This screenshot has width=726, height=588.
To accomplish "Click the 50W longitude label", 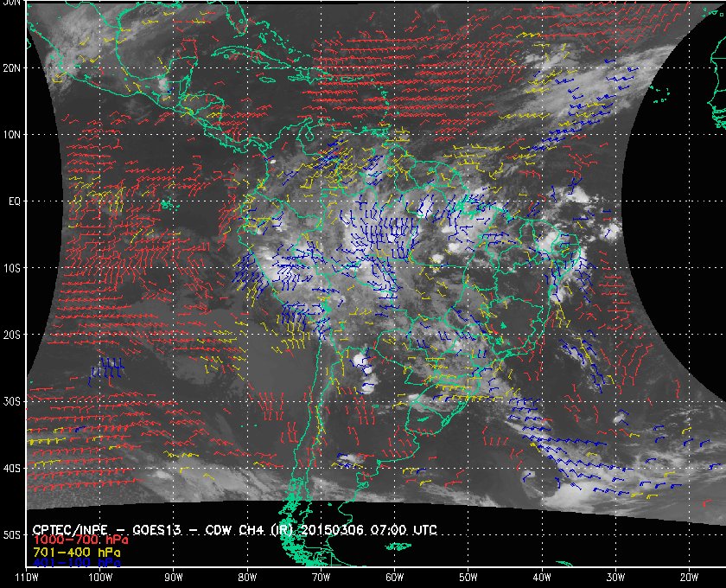I will pos(468,578).
